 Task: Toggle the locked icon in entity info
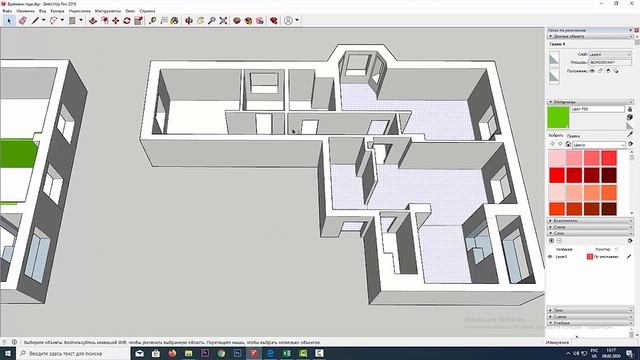(600, 71)
